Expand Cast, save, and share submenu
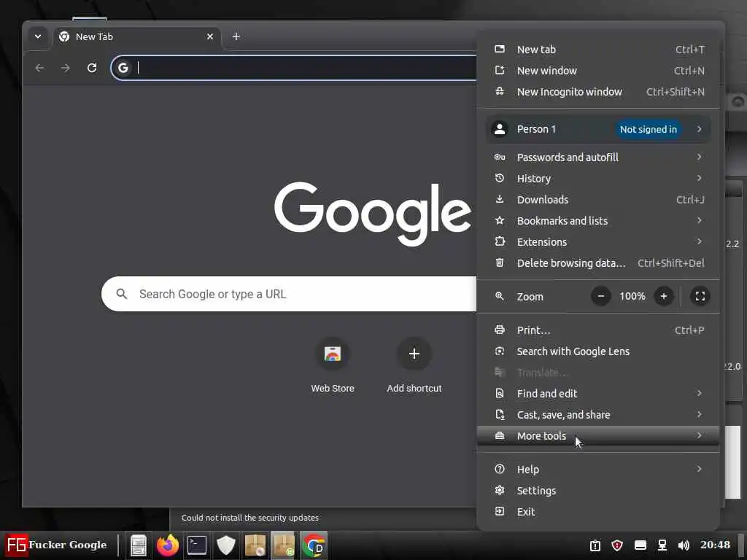The width and height of the screenshot is (747, 560). [598, 415]
